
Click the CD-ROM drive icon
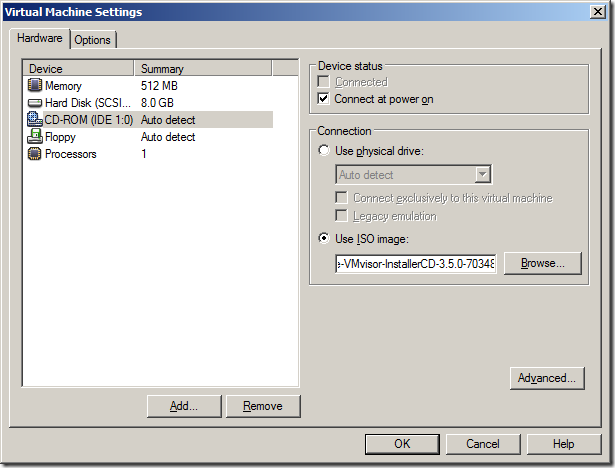click(35, 120)
